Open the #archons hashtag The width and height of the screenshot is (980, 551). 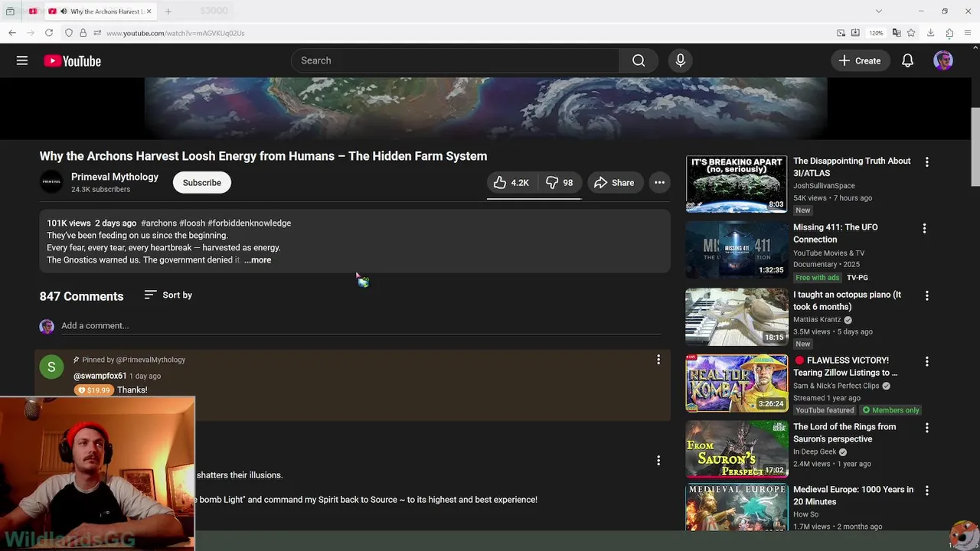tap(158, 223)
